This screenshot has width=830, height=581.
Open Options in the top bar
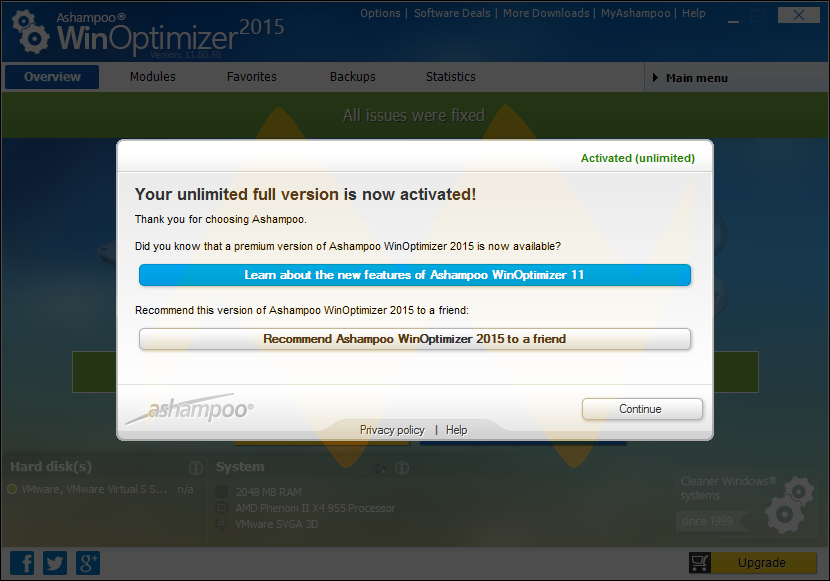pyautogui.click(x=380, y=13)
